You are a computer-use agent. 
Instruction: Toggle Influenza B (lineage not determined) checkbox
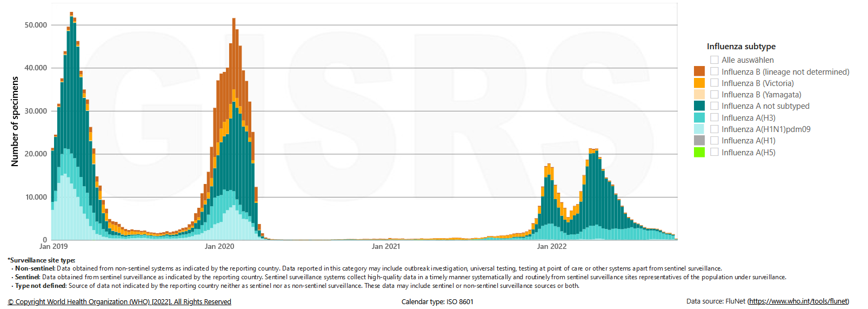tap(714, 71)
